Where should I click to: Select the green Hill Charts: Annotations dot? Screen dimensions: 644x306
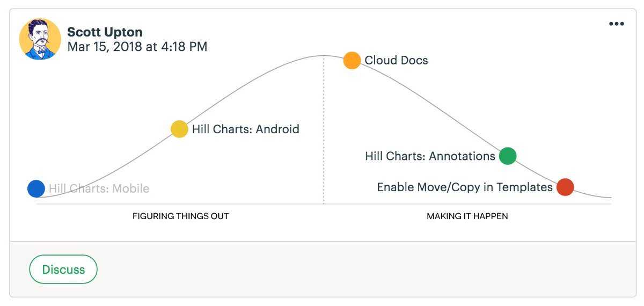(508, 156)
